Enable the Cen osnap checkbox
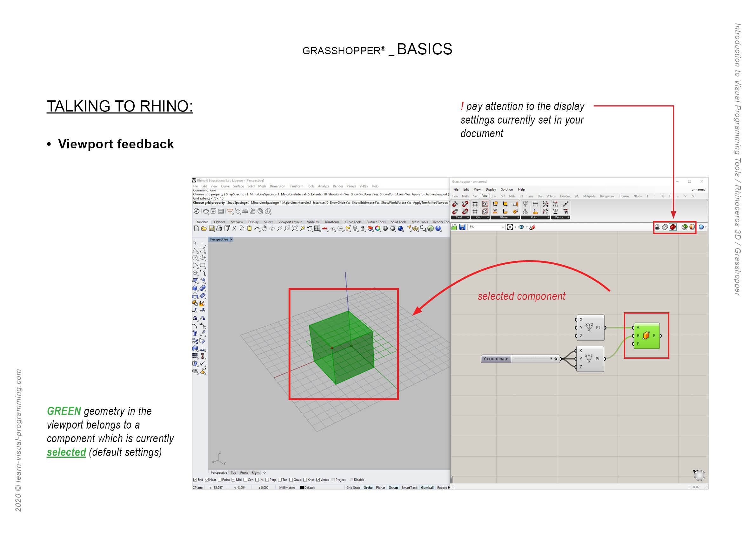The height and width of the screenshot is (535, 756). tap(245, 480)
